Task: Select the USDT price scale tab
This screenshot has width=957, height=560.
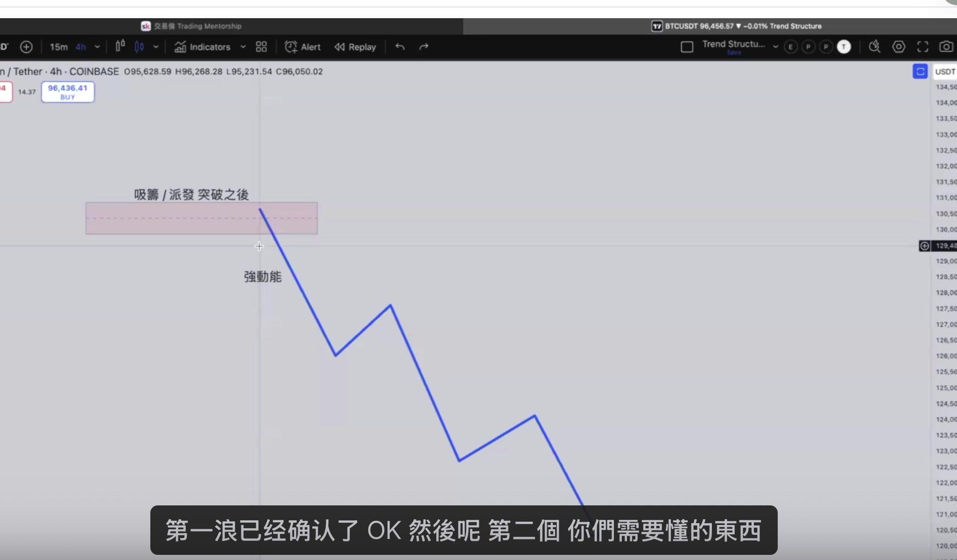Action: point(946,71)
